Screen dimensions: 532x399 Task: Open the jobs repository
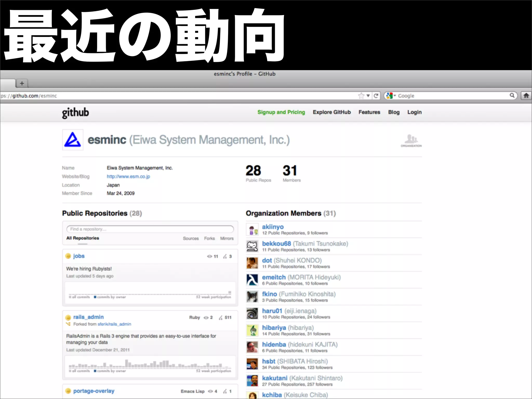(79, 256)
